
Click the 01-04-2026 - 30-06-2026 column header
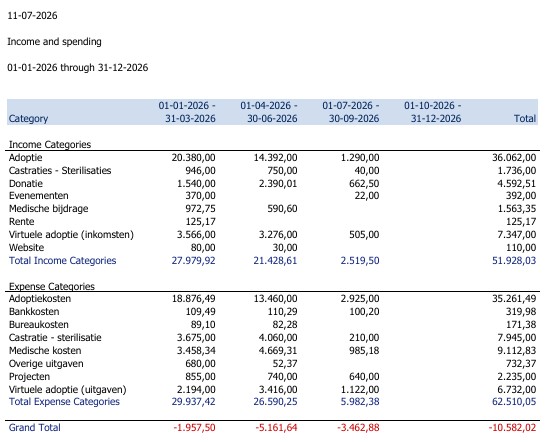click(x=269, y=112)
